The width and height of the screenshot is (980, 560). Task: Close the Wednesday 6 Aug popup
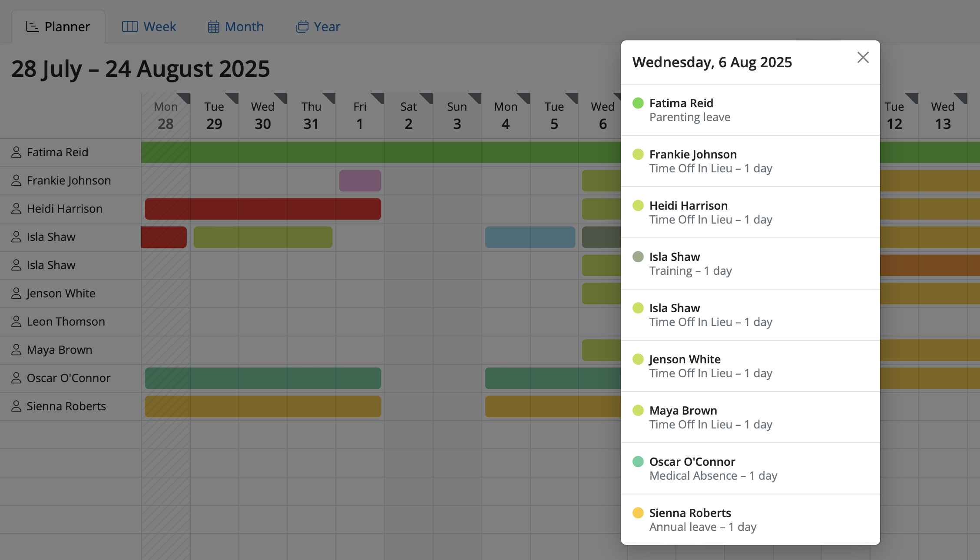[x=863, y=57]
